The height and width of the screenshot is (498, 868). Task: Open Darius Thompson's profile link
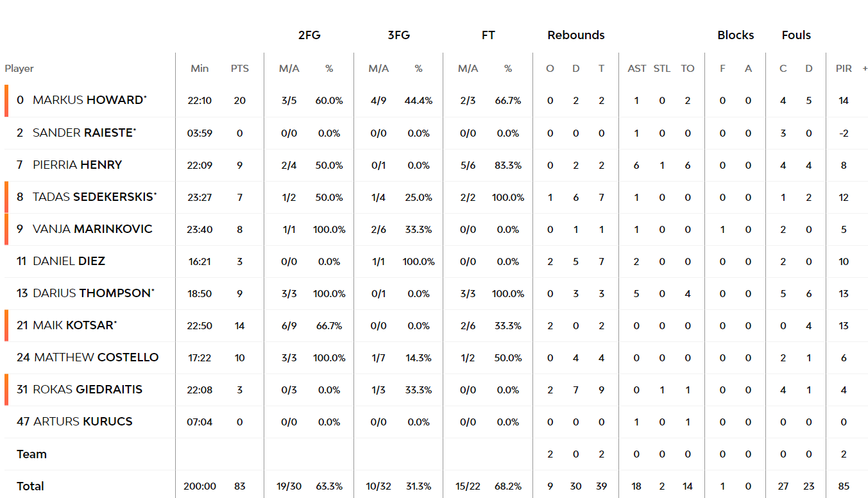point(94,293)
